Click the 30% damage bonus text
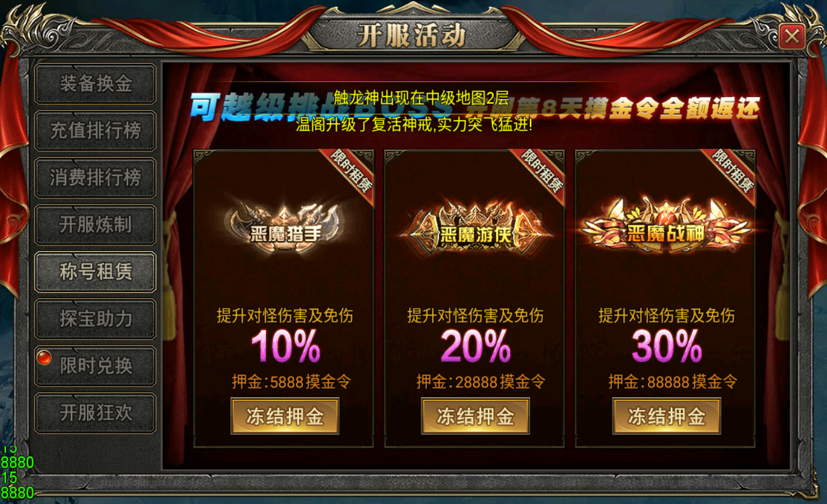This screenshot has height=504, width=827. click(666, 346)
